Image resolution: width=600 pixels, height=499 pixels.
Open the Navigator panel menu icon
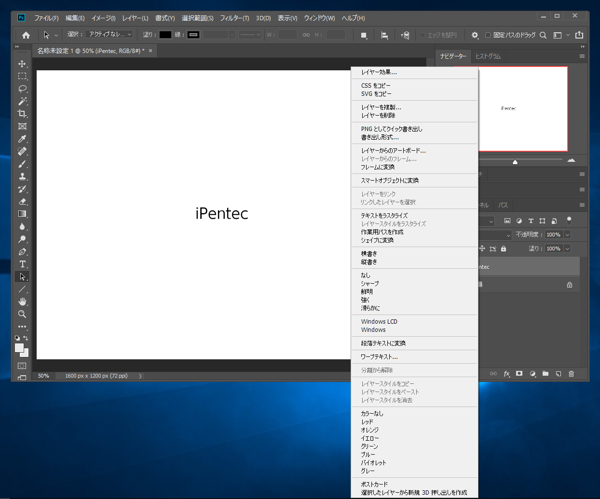582,56
